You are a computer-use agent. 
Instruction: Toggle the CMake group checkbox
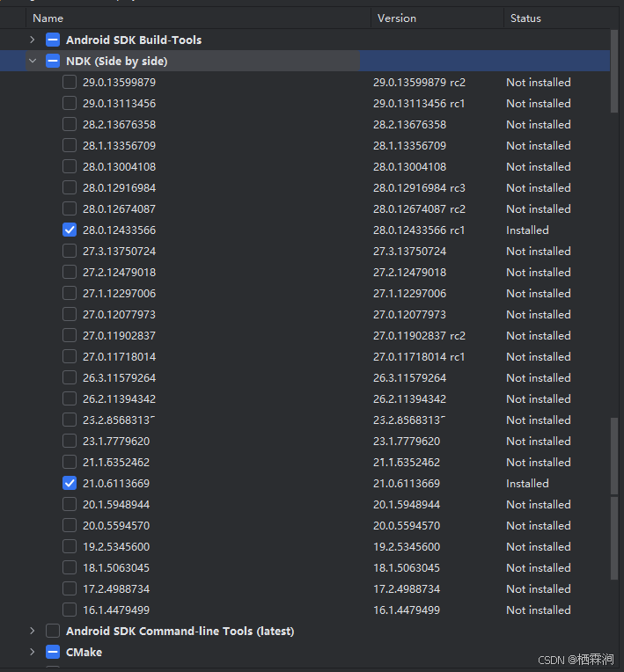(x=53, y=652)
